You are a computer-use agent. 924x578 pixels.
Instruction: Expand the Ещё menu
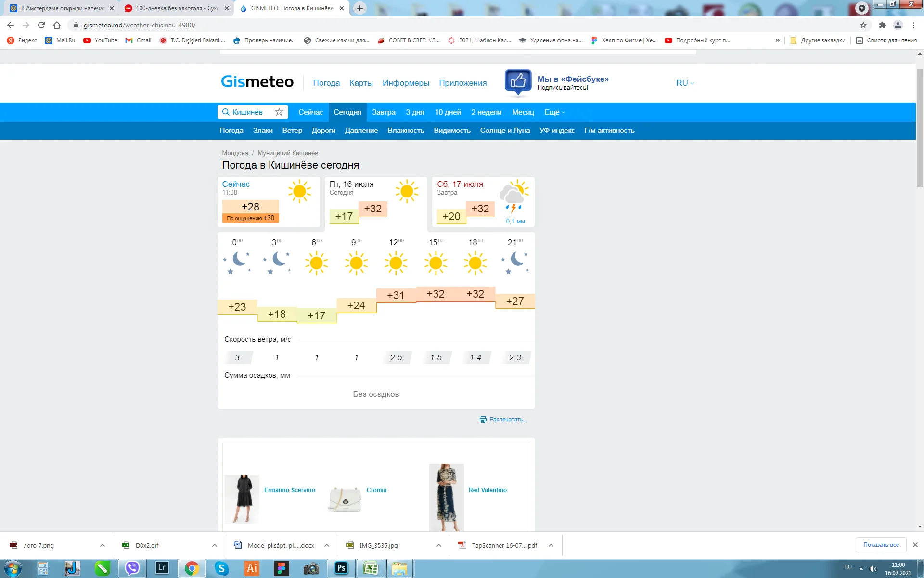click(554, 112)
